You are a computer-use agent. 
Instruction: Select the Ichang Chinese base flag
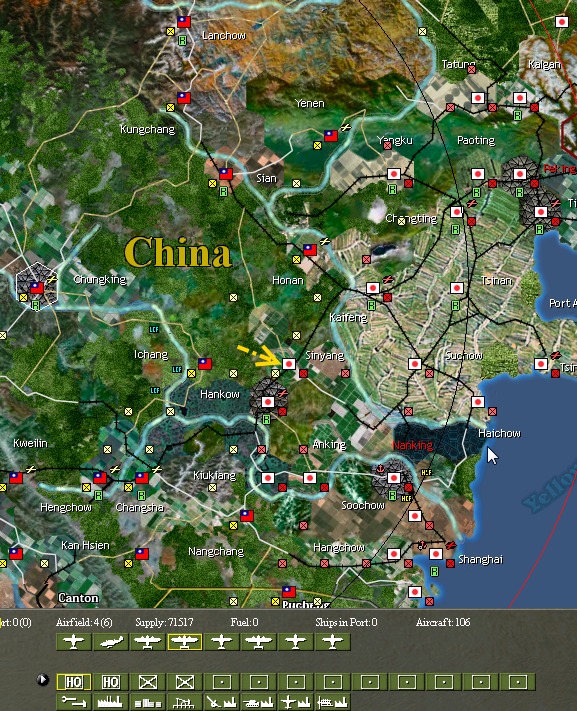point(205,364)
